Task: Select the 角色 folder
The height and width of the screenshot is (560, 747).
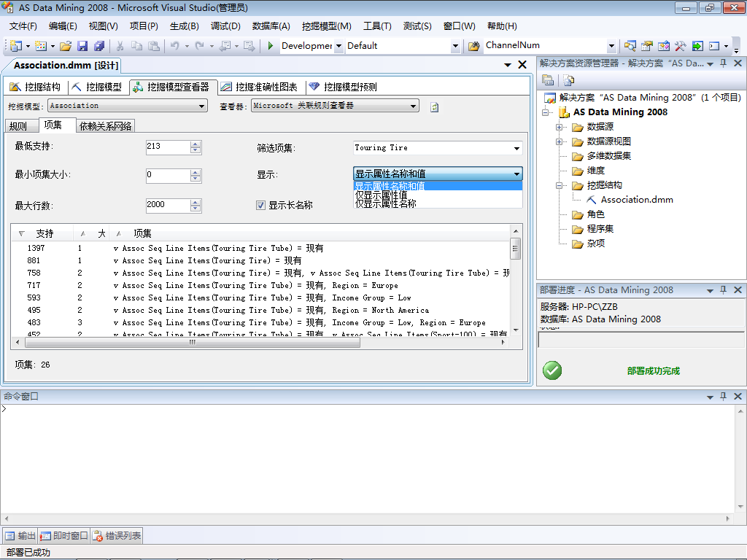Action: [x=595, y=214]
